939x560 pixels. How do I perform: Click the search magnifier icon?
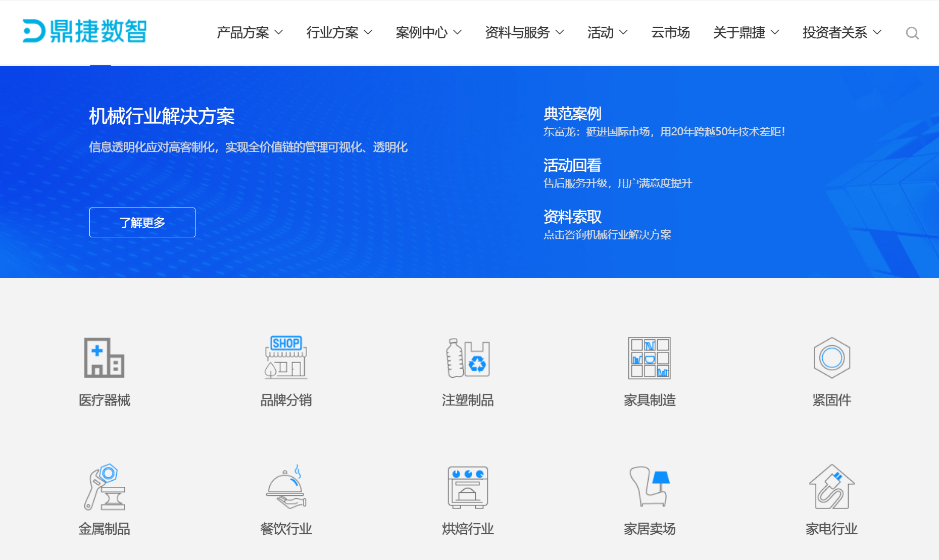tap(912, 33)
